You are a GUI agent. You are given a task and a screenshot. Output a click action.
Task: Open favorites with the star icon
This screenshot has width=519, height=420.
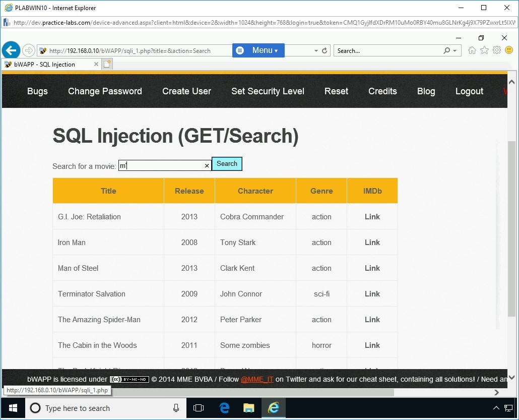pos(484,50)
